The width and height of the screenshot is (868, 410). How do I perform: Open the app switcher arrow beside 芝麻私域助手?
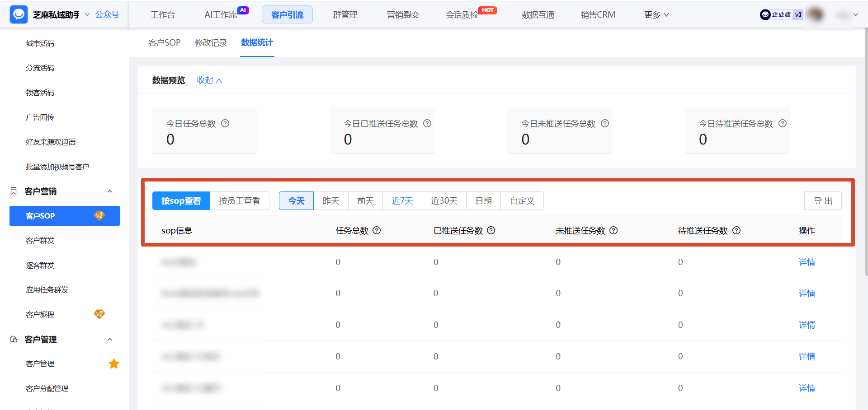click(x=87, y=14)
